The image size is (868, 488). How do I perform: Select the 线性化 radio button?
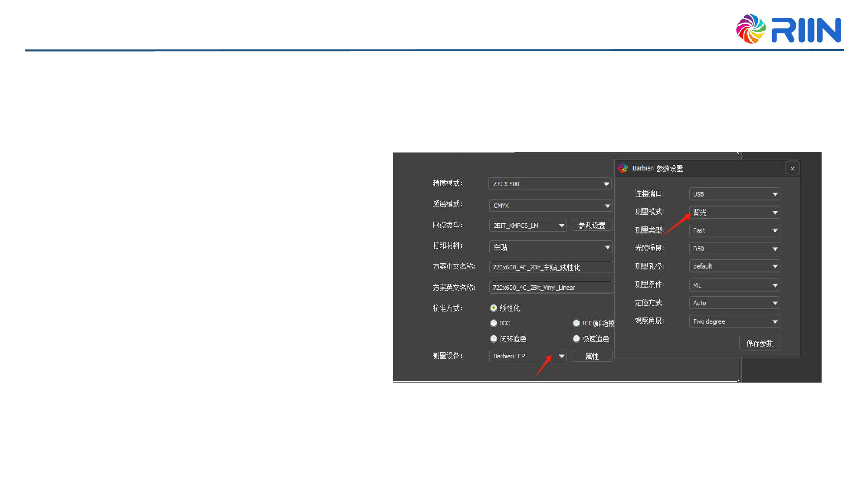[x=494, y=308]
